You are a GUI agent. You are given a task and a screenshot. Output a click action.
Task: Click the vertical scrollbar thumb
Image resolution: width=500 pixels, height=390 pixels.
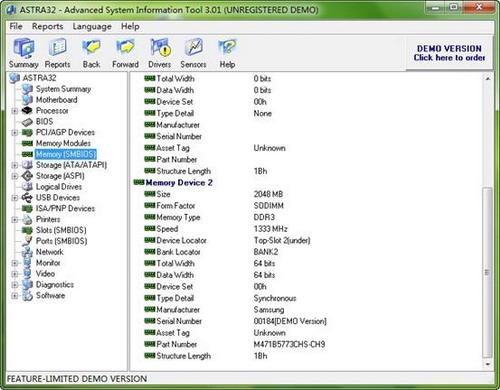coord(488,272)
